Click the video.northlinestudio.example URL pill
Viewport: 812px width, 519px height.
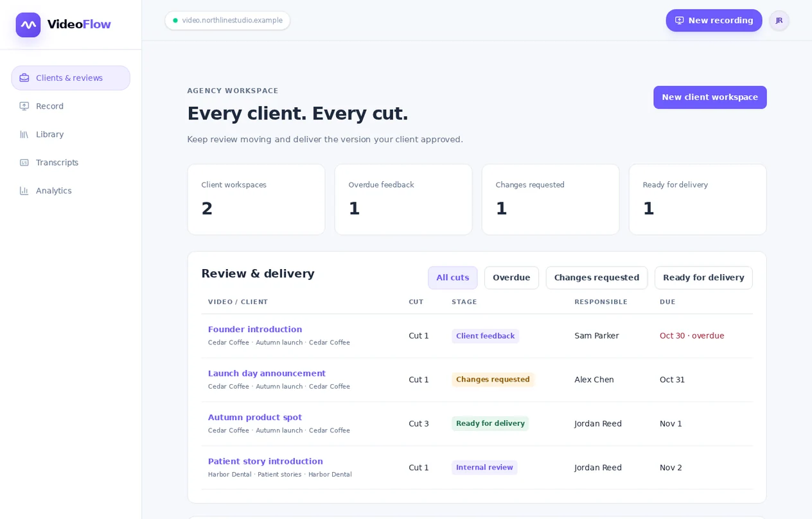pos(227,21)
